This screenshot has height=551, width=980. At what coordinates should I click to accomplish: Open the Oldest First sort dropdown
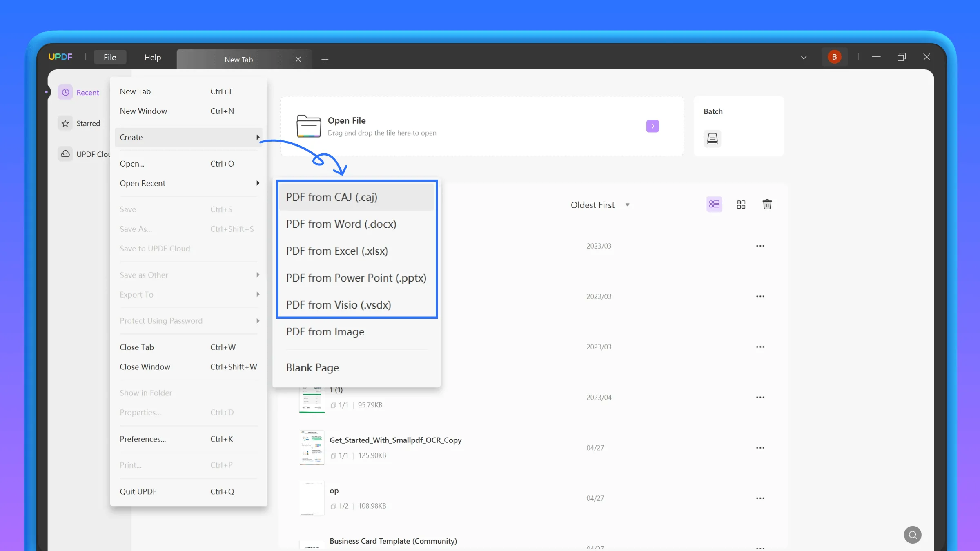point(599,204)
